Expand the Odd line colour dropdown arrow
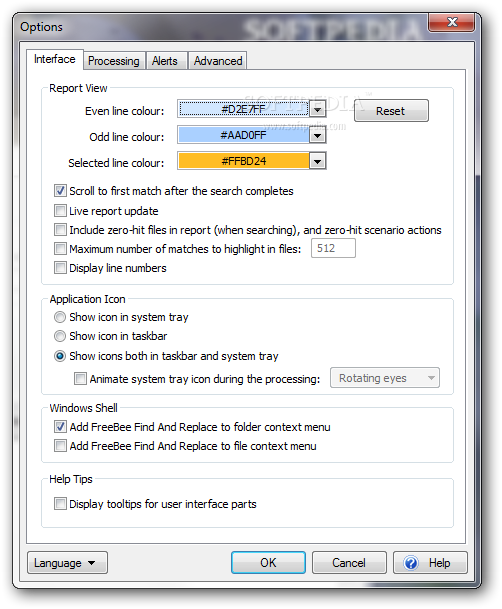Viewport: 502px width, 609px height. coord(318,136)
